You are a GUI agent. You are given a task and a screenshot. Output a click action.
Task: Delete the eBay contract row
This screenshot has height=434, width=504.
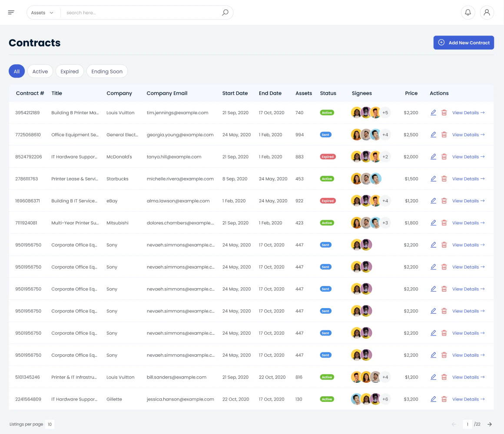coord(444,201)
